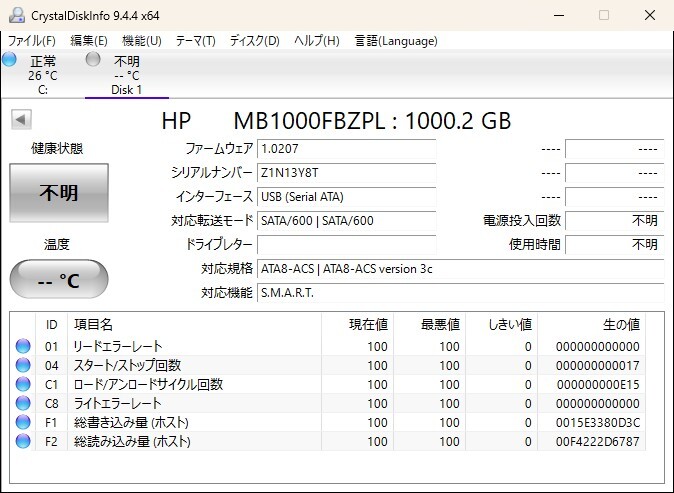Click the 最悪値 column header
This screenshot has width=674, height=493.
pyautogui.click(x=429, y=325)
